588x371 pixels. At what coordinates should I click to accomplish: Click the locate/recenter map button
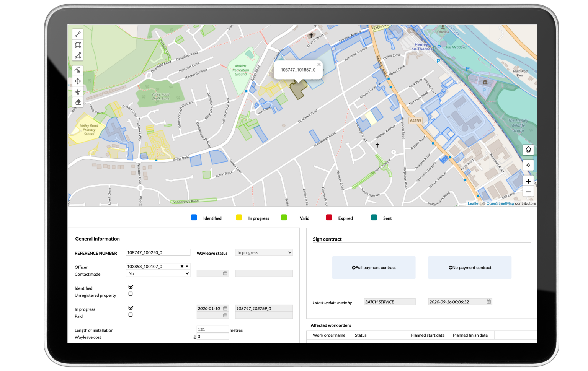click(528, 165)
